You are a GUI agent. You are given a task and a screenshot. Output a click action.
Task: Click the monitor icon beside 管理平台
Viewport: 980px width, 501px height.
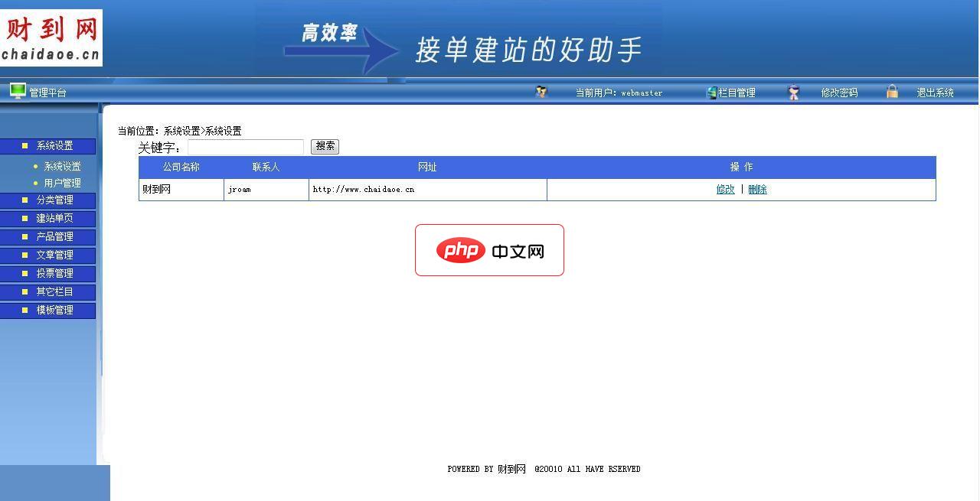pyautogui.click(x=17, y=91)
